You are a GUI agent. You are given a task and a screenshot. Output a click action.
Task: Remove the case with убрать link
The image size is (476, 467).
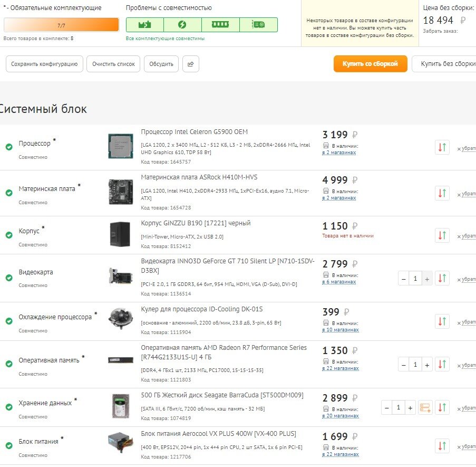pos(467,236)
